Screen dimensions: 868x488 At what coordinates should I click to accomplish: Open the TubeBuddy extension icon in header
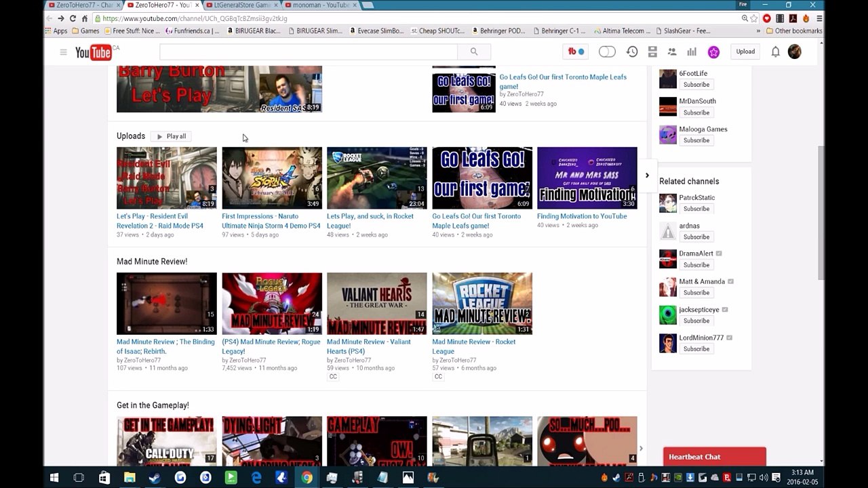tap(576, 52)
